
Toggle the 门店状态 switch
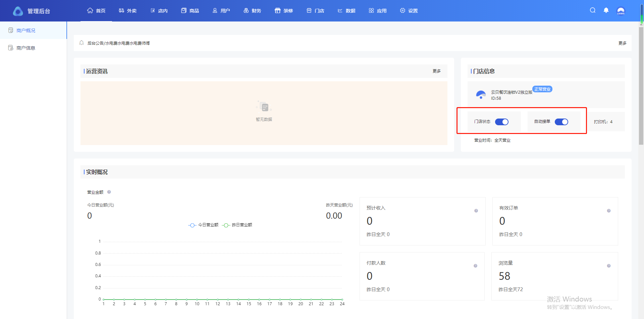502,122
